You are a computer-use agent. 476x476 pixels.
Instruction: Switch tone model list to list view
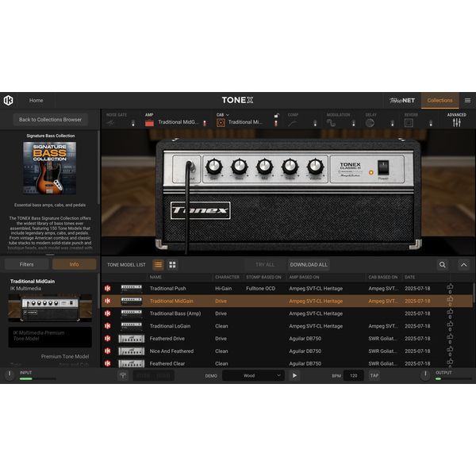click(158, 264)
